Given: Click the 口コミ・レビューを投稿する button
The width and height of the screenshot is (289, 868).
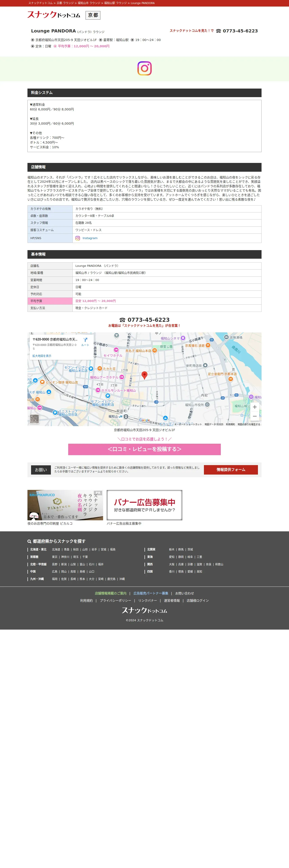Looking at the screenshot, I should point(144,449).
